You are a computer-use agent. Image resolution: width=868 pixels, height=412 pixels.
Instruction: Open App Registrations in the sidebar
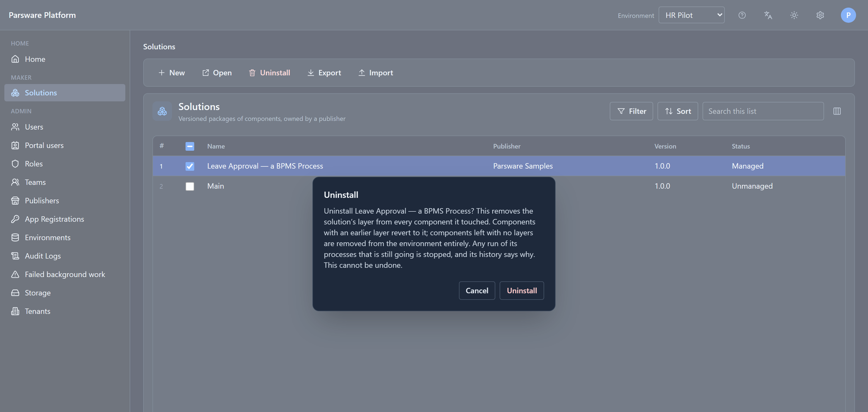click(x=65, y=219)
